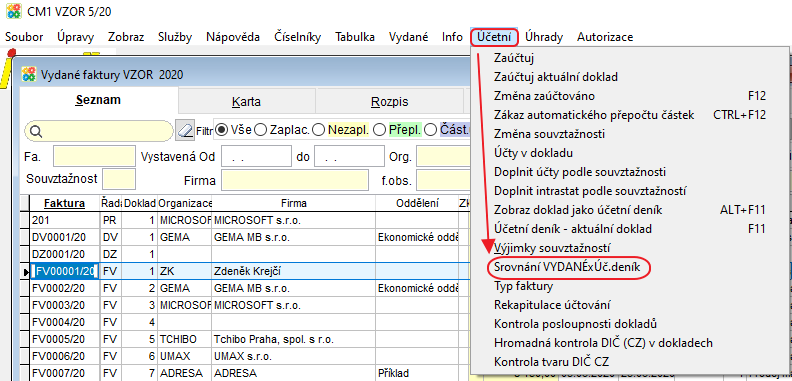Click the Oddělení column header
792x381 pixels.
(x=417, y=203)
